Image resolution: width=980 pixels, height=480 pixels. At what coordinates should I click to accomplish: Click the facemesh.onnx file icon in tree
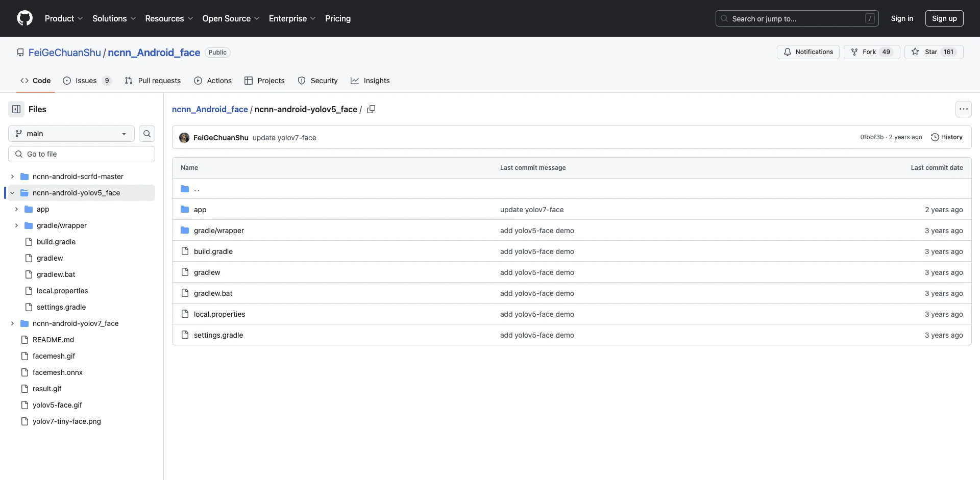(x=24, y=372)
